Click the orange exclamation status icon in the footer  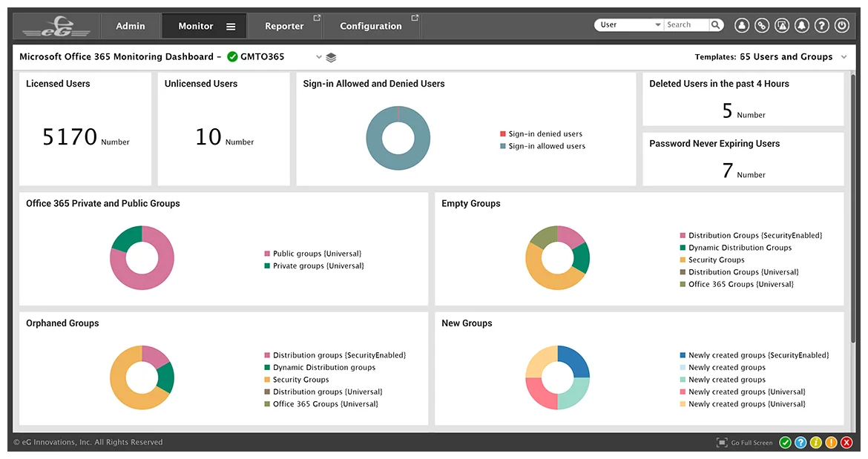[832, 443]
